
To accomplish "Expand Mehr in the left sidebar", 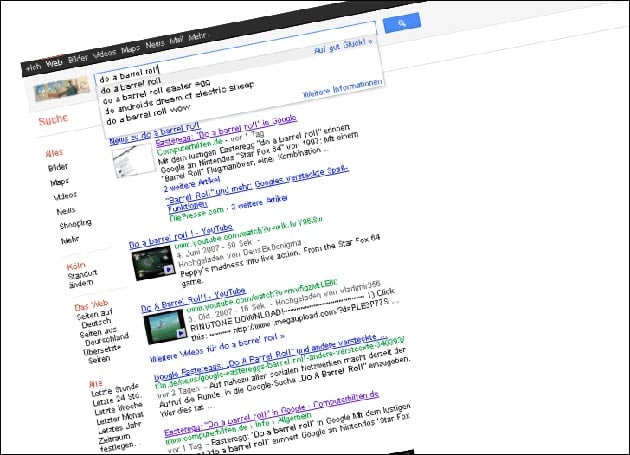I will 70,240.
